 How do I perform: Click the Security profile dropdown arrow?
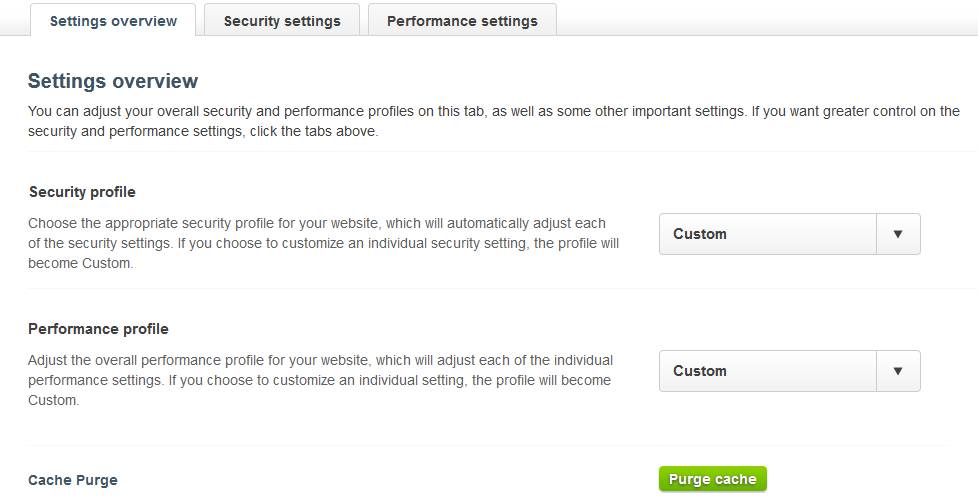click(897, 234)
